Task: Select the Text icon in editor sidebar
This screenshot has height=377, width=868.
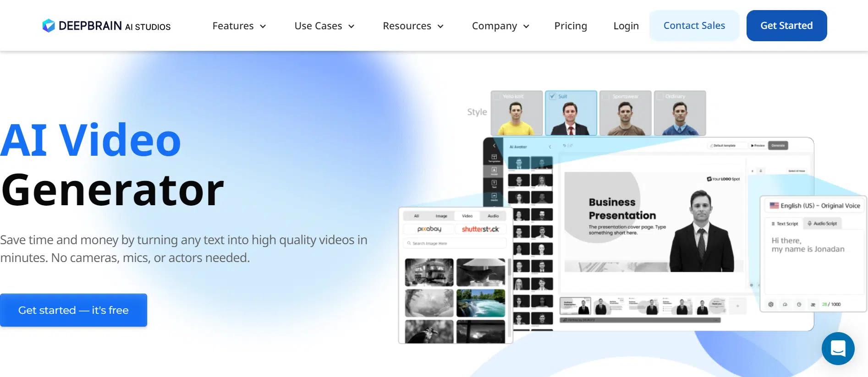Action: 494,184
